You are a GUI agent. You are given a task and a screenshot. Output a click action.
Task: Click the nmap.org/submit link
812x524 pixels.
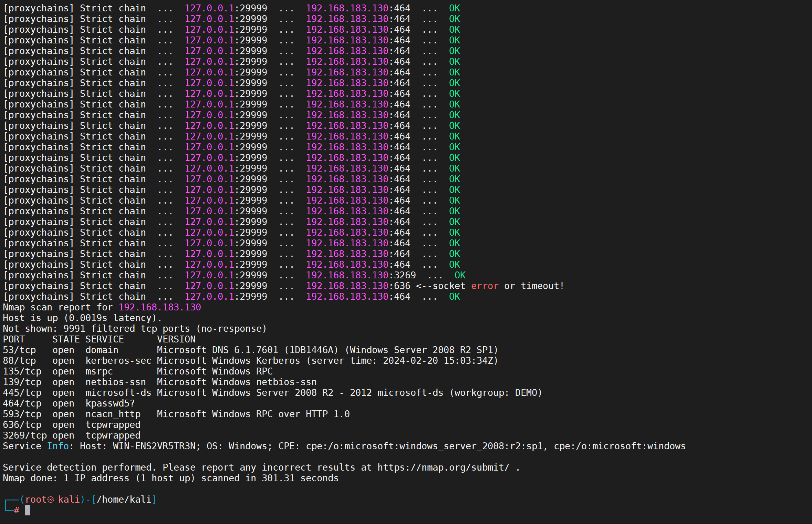tap(443, 468)
